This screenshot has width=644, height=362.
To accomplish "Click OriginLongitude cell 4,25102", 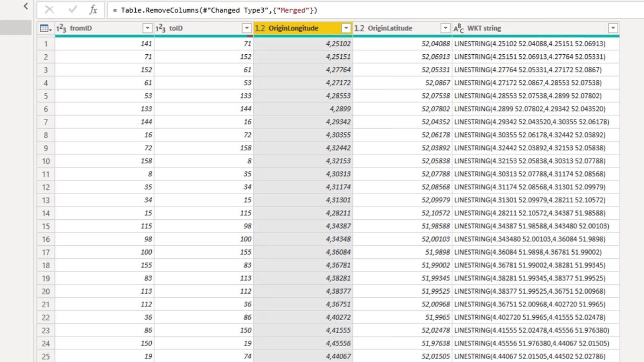I will point(303,44).
